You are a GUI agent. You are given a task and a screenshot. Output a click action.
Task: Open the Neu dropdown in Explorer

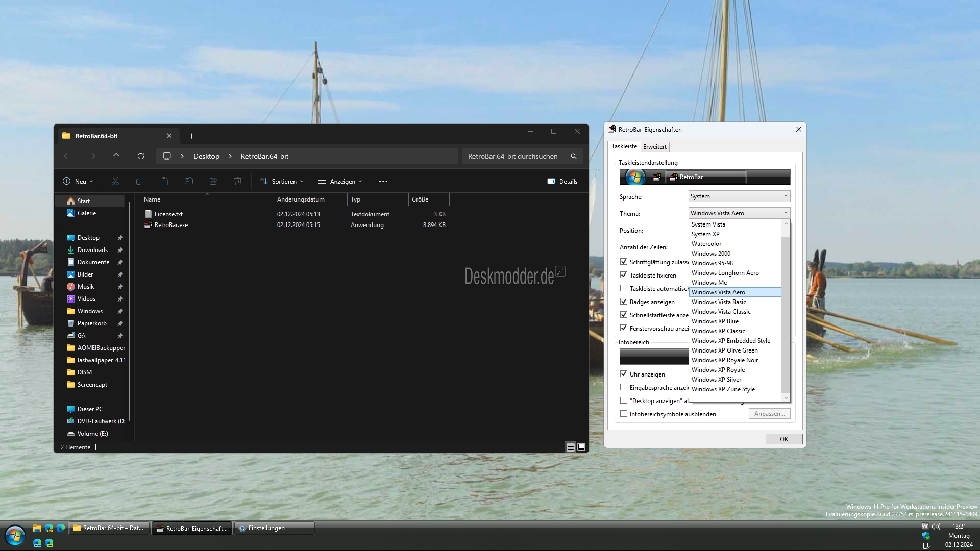[x=78, y=181]
